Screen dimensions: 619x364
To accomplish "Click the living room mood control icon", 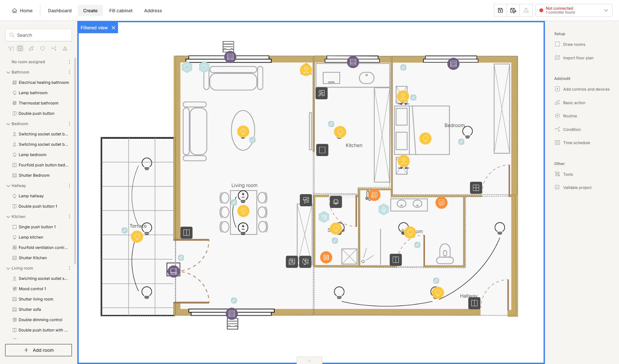I will coord(306,200).
